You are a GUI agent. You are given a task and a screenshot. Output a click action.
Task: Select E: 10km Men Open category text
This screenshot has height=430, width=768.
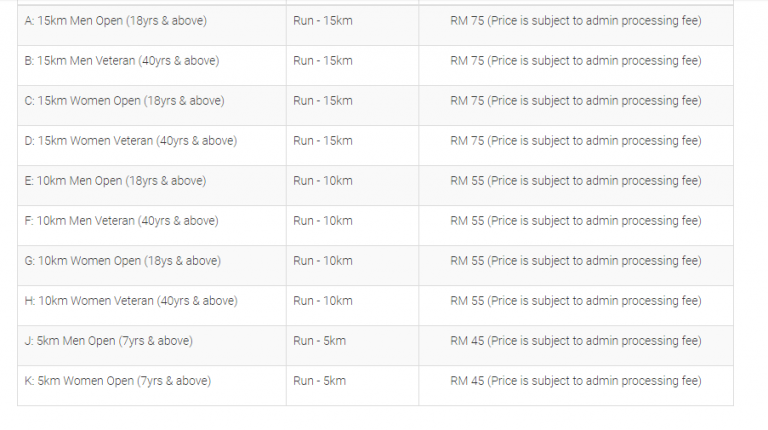coord(116,181)
